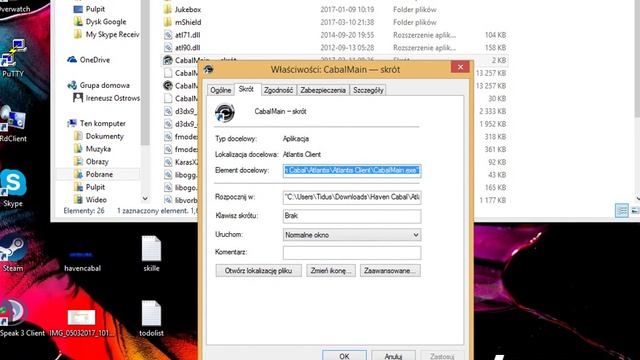
Task: Select Muzyka folder in sidebar
Action: pyautogui.click(x=92, y=149)
